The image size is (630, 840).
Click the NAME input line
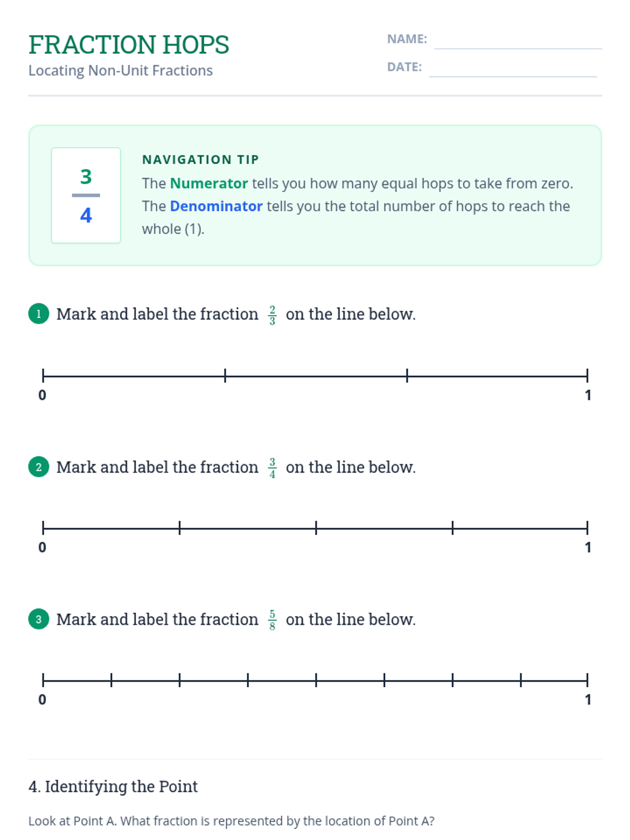pos(518,41)
